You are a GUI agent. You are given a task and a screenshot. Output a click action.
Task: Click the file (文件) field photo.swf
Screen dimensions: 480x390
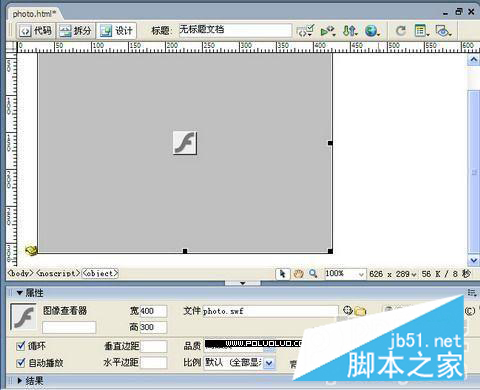pos(270,311)
